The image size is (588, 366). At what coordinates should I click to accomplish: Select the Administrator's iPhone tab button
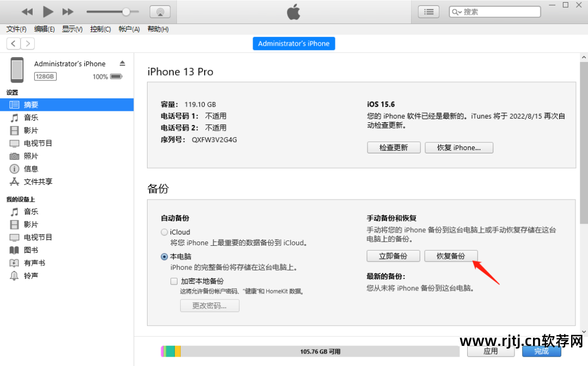293,44
